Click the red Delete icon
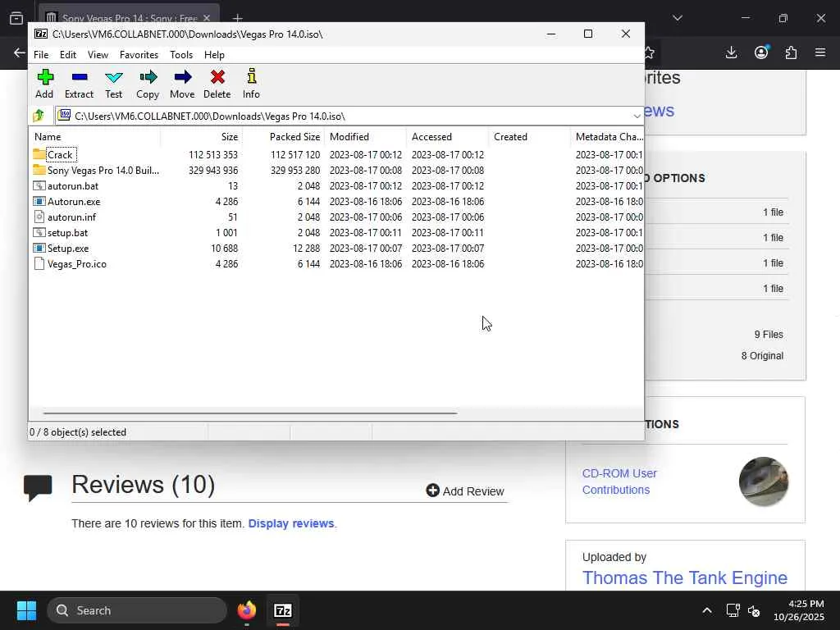Image resolution: width=840 pixels, height=630 pixels. (x=217, y=77)
